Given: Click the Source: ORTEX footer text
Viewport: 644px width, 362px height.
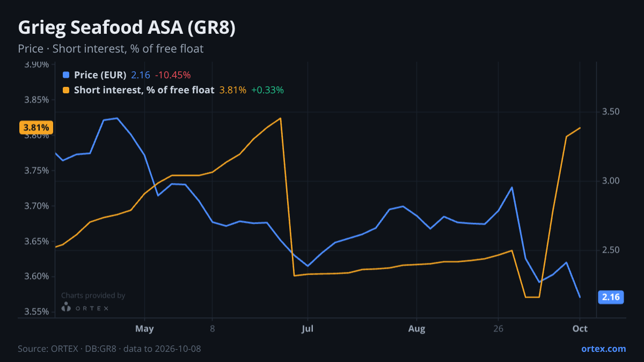Looking at the screenshot, I should (109, 349).
